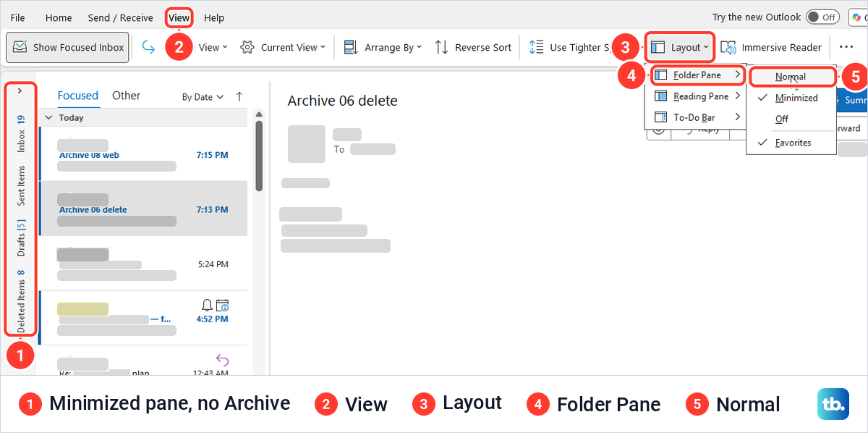Open Drafts [5] in the minimized pane

click(21, 237)
